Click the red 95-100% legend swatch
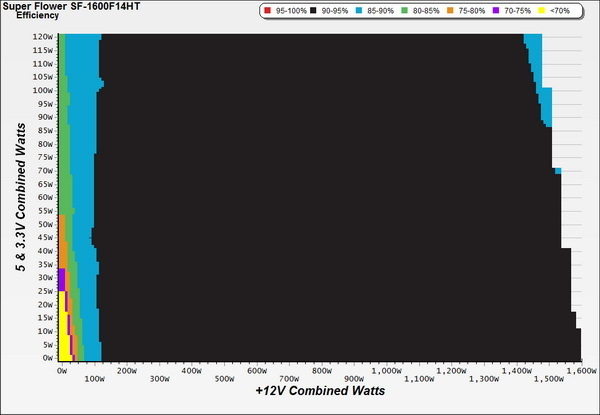 pyautogui.click(x=267, y=11)
